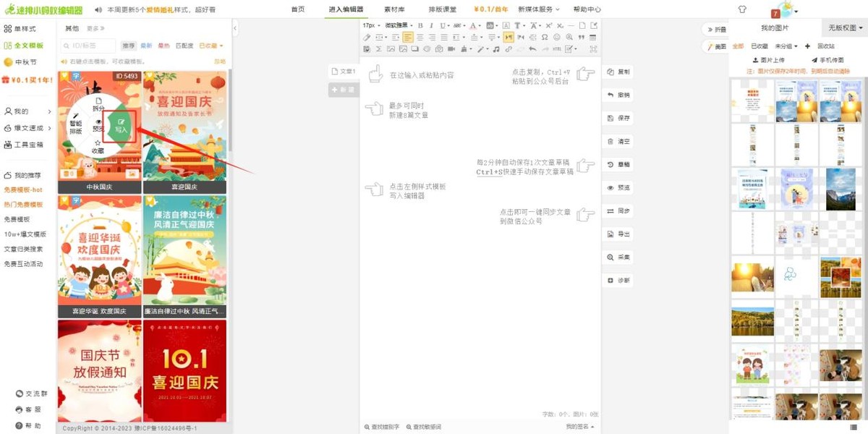Insert music with the note icon

[495, 49]
